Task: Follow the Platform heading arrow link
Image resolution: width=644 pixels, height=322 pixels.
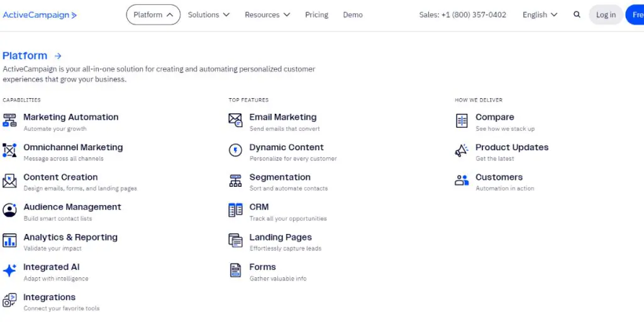Action: click(58, 56)
